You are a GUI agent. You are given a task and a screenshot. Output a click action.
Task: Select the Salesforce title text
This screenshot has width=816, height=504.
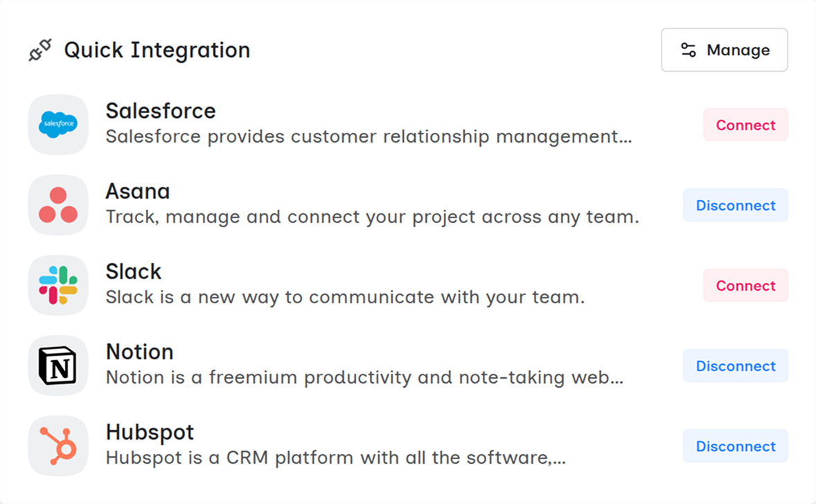tap(160, 111)
